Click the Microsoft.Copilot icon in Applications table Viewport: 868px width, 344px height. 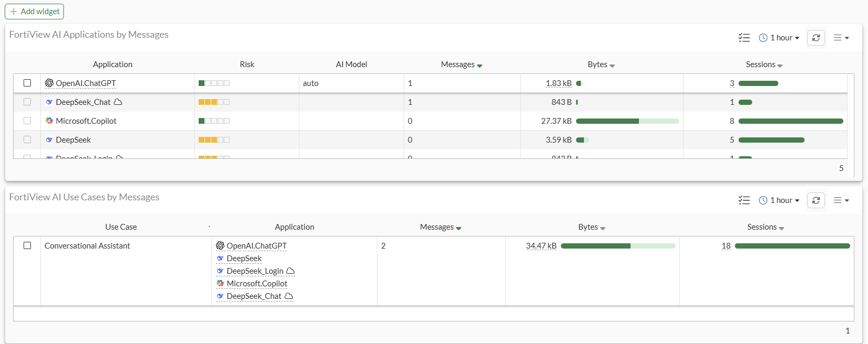coord(49,121)
